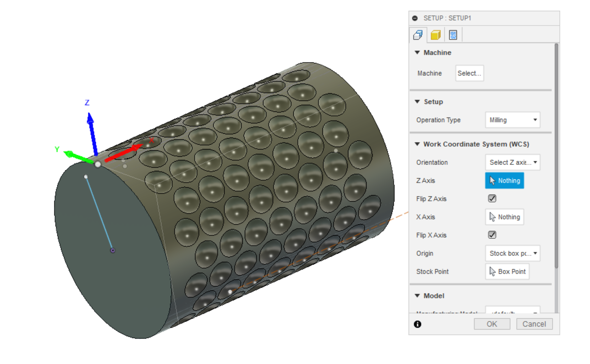Click the info icon at dialog bottom

pyautogui.click(x=417, y=324)
